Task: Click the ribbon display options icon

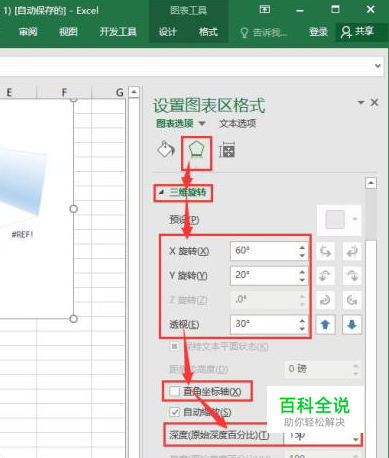Action: point(265,9)
